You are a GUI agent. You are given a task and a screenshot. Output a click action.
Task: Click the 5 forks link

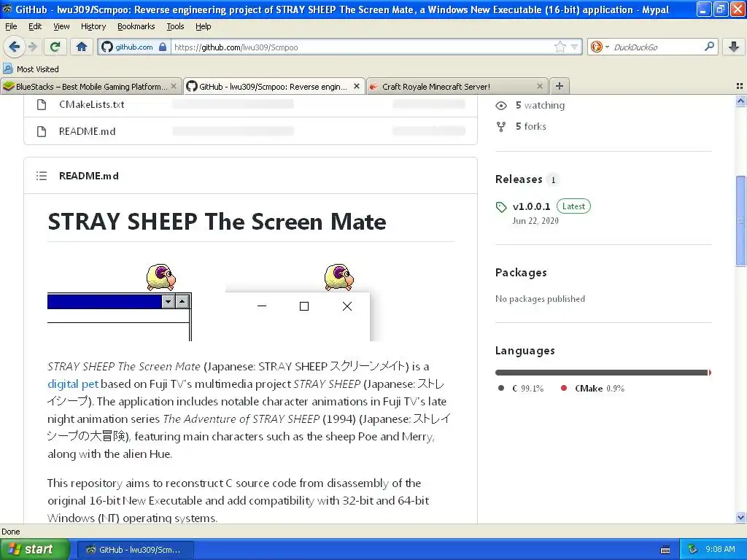pyautogui.click(x=531, y=126)
